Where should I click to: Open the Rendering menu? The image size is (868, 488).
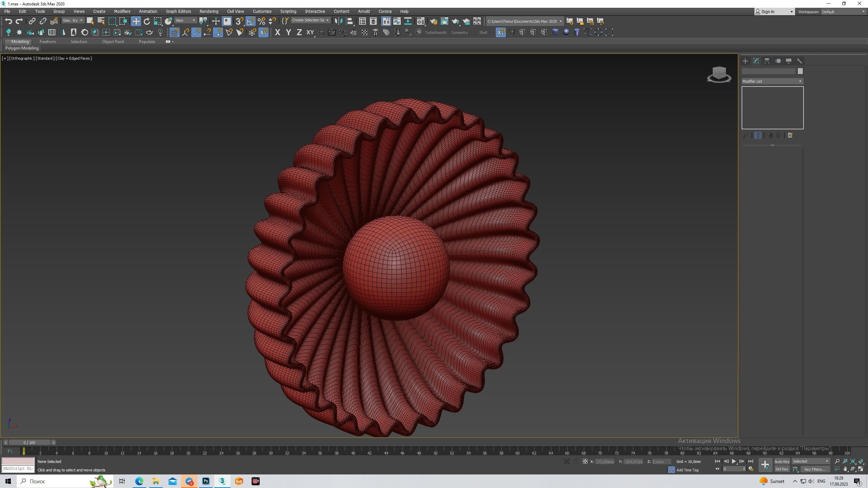click(x=209, y=12)
